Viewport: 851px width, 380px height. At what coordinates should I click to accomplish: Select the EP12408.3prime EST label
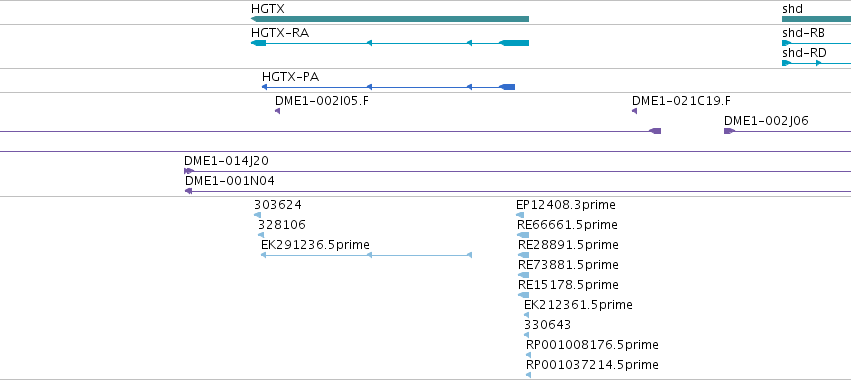point(566,205)
